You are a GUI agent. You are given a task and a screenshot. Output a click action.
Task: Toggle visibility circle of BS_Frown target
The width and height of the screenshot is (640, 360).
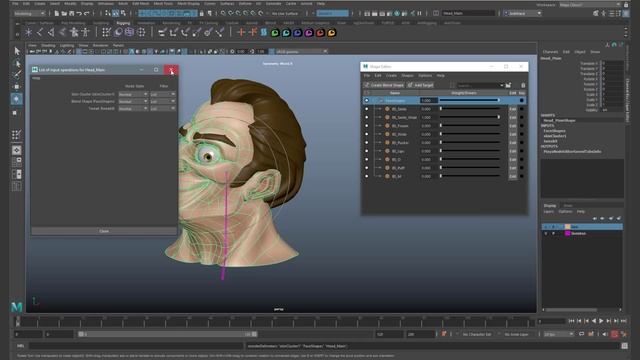(367, 126)
